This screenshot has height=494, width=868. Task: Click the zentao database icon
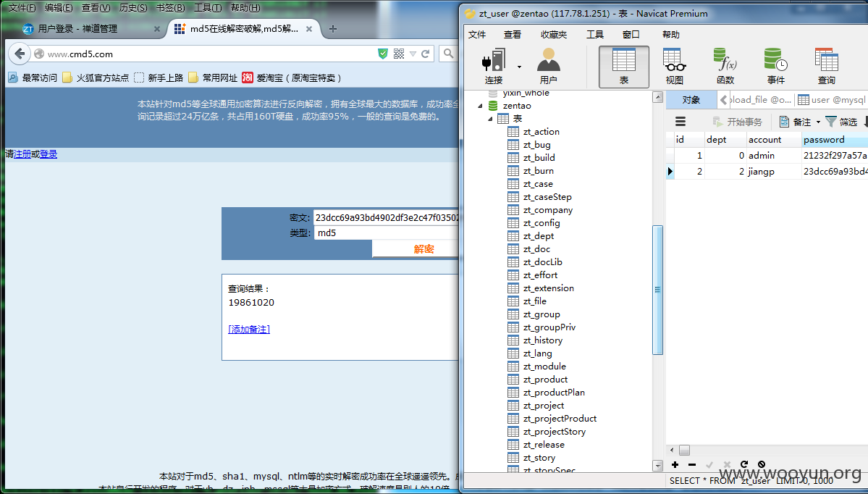(x=493, y=106)
